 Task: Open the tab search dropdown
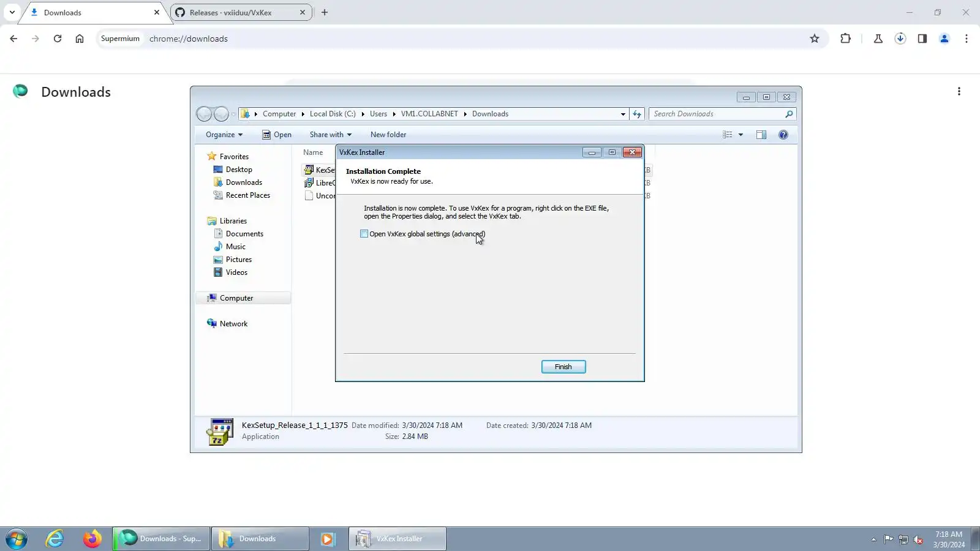tap(12, 12)
